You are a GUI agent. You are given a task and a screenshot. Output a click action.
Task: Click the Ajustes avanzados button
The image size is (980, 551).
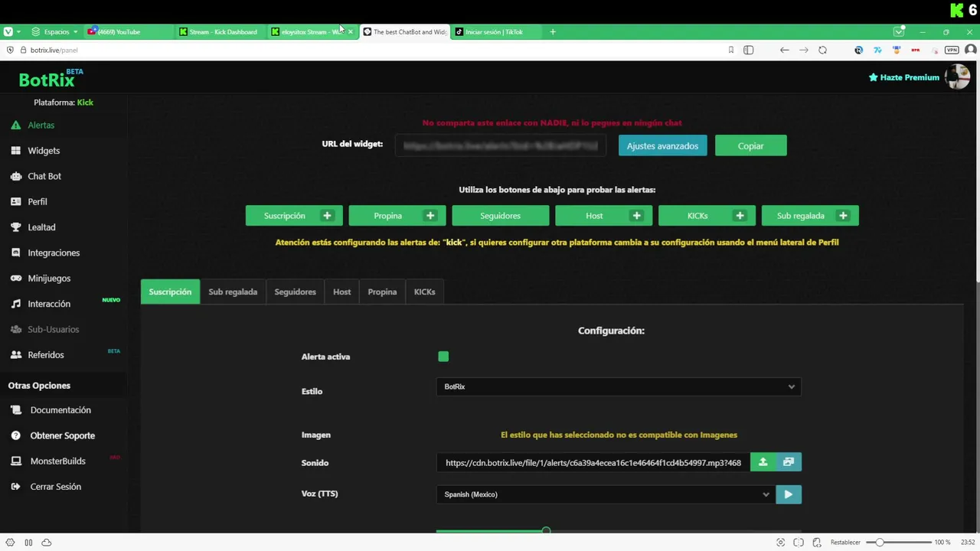[x=662, y=145]
